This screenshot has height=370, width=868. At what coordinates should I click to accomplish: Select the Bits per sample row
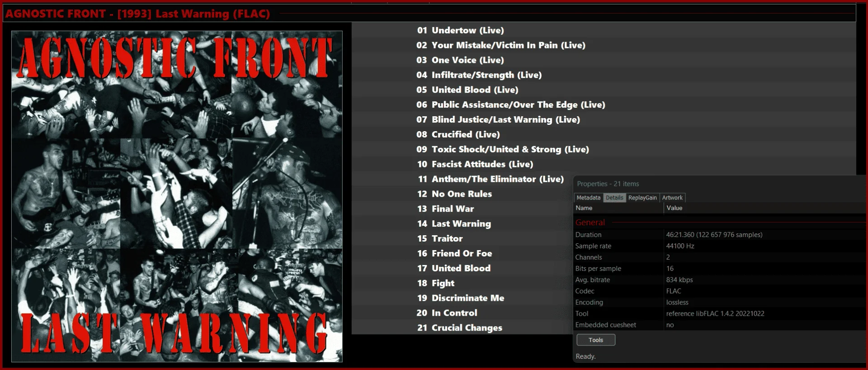pyautogui.click(x=720, y=269)
